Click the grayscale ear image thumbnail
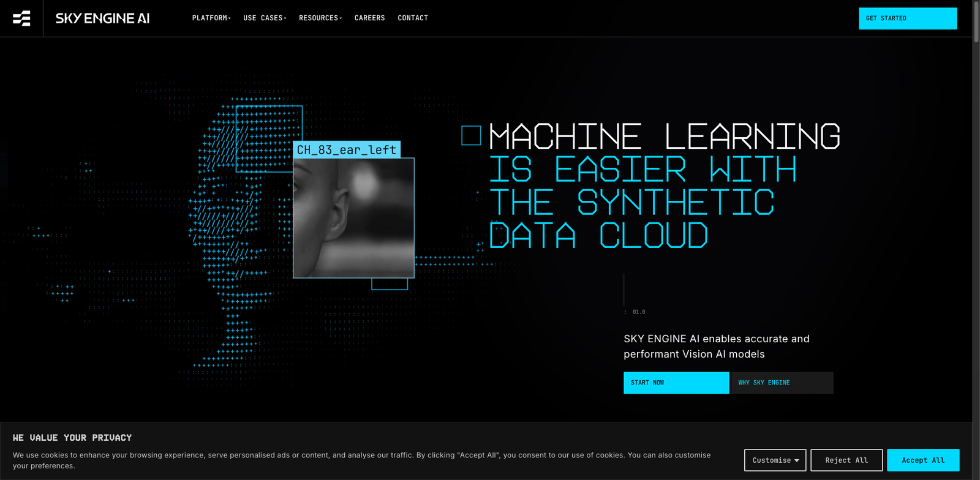This screenshot has height=480, width=980. point(353,218)
